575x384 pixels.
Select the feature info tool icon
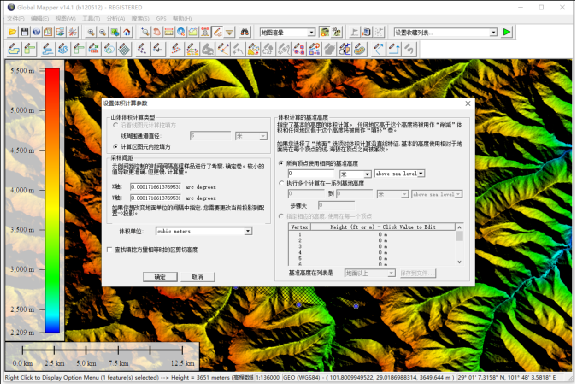tap(181, 32)
